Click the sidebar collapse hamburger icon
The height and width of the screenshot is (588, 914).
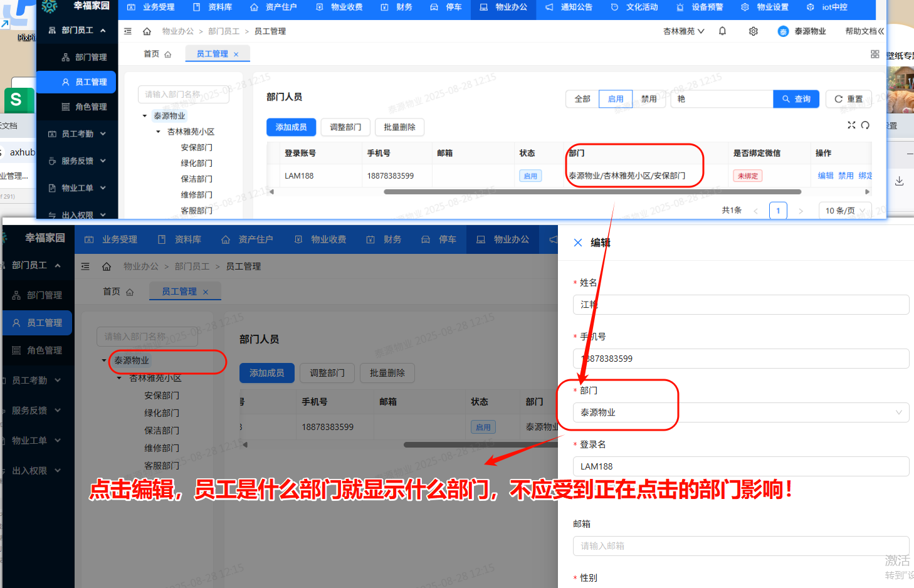tap(126, 30)
